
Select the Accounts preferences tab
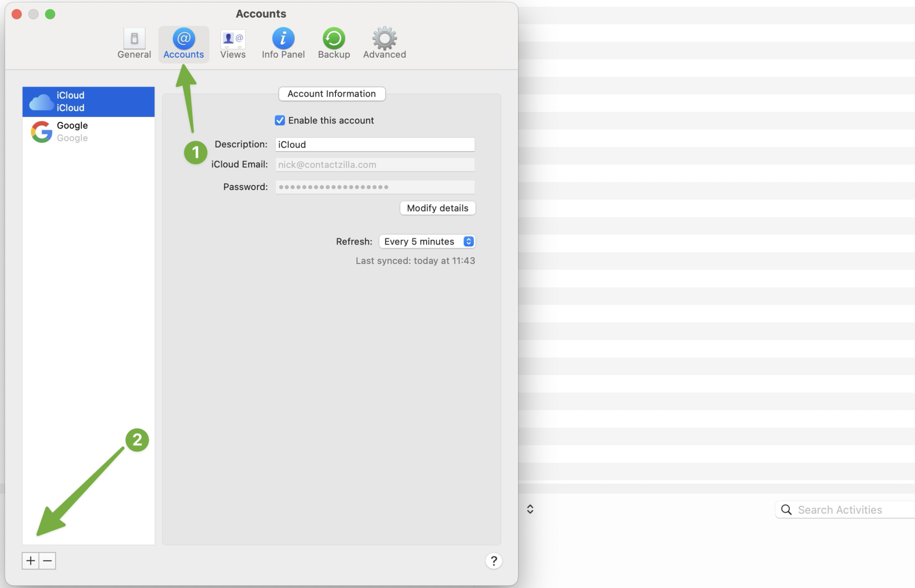tap(183, 44)
